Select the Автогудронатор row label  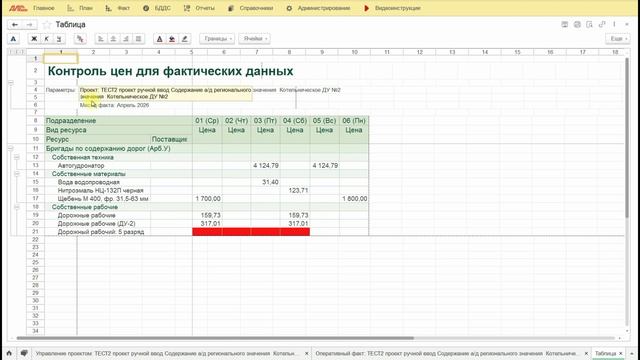coord(81,166)
